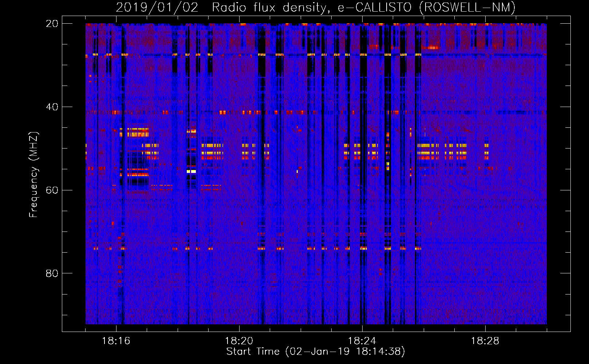Click the 'Start Time (02-Jan-19 18:14:38)' label
Image resolution: width=589 pixels, height=364 pixels.
(x=316, y=352)
